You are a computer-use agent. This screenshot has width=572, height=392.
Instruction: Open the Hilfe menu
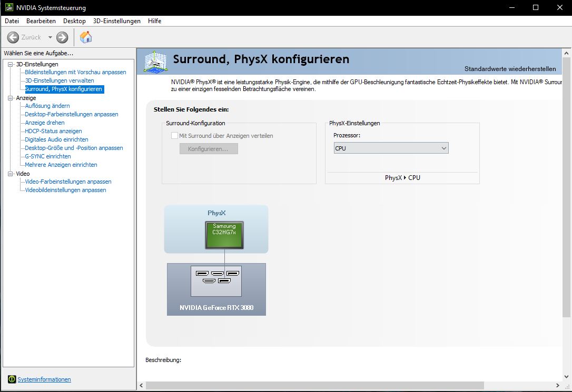click(x=155, y=21)
